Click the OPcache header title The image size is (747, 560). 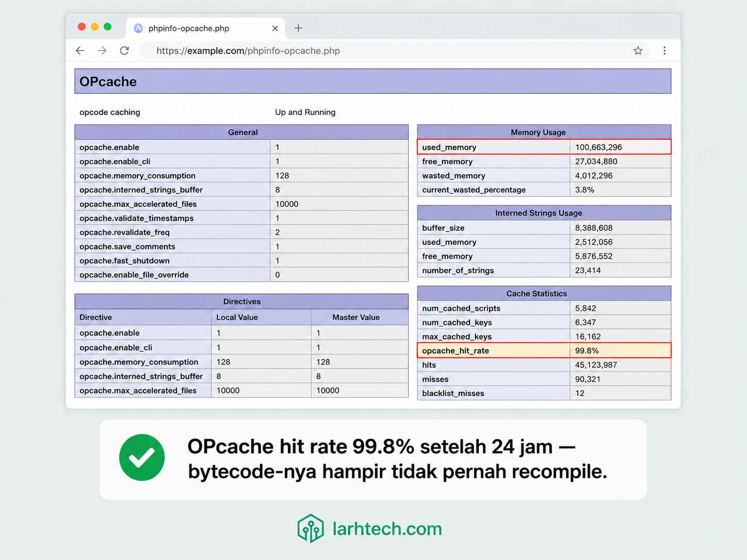coord(108,81)
